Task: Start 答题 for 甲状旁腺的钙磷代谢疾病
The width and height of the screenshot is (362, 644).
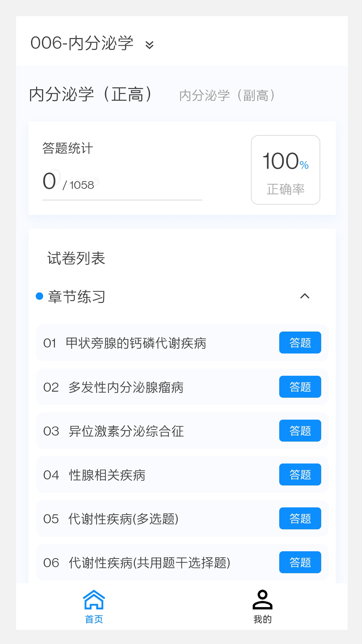Action: [x=300, y=343]
